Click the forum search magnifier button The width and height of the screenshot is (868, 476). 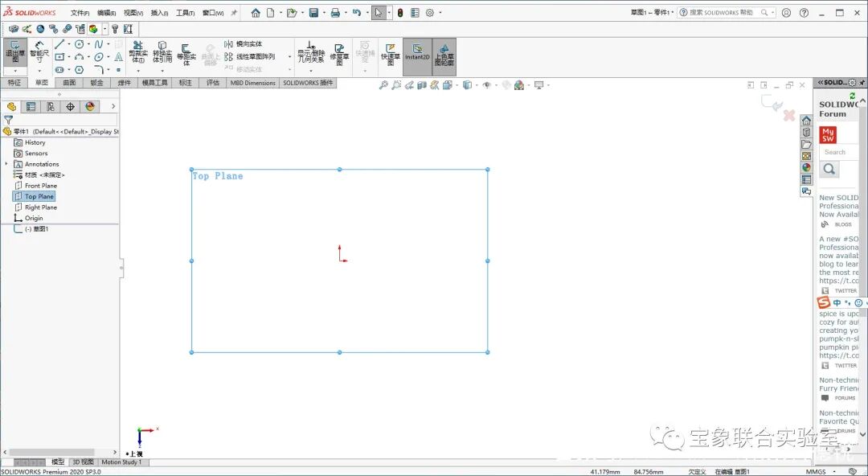pos(829,169)
